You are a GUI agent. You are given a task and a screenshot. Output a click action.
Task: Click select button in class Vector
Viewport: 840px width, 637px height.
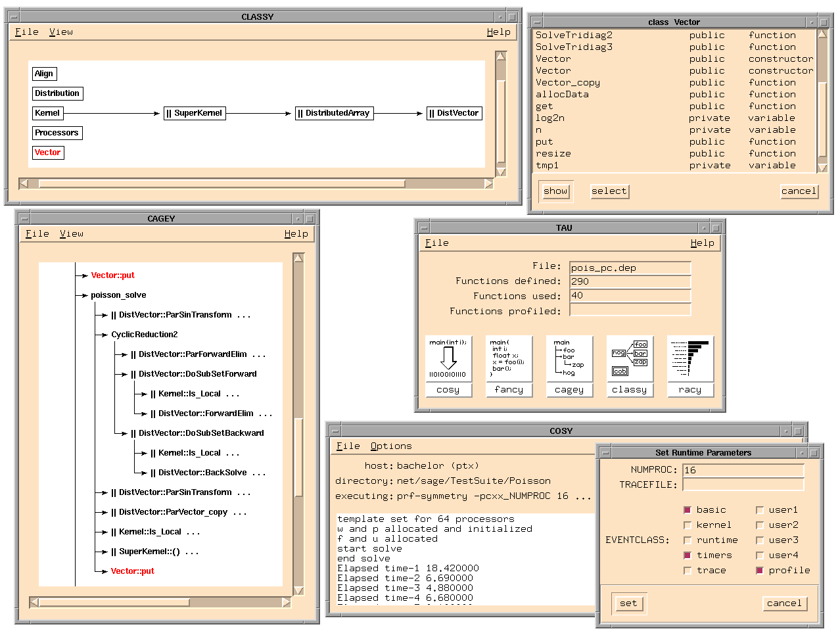click(609, 191)
